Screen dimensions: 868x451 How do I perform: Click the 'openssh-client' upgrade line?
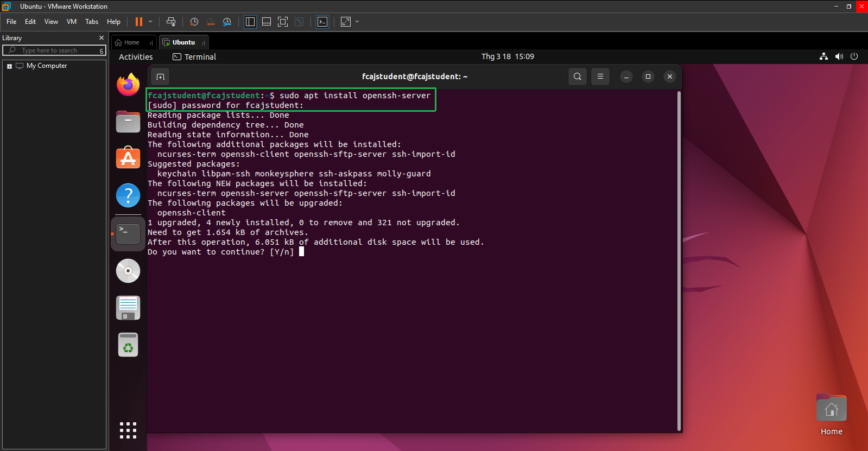click(191, 213)
